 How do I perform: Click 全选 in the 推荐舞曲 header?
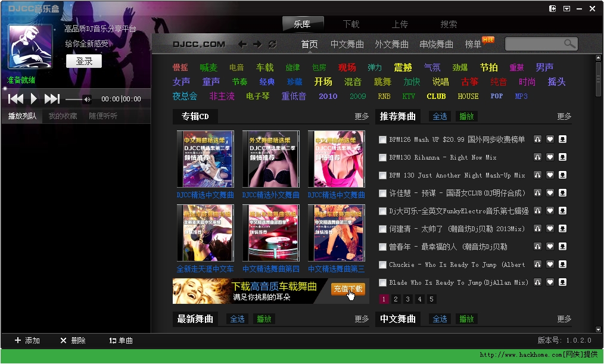click(x=440, y=116)
